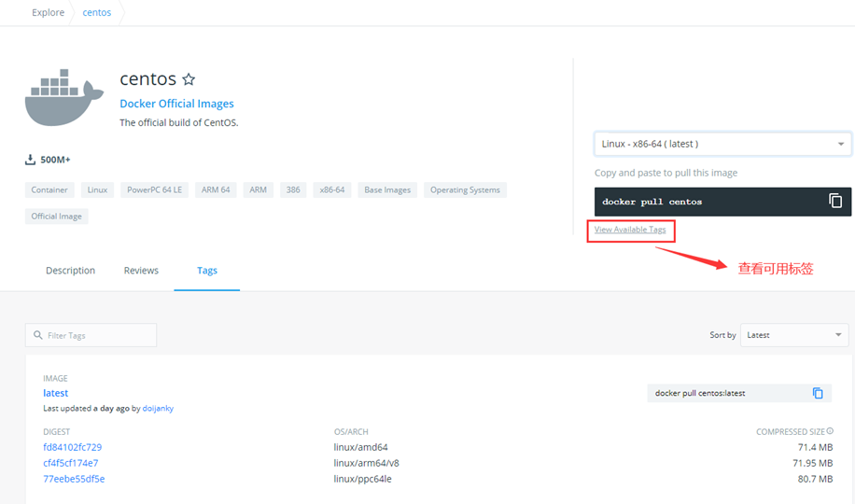Click the Base Images tag
Viewport: 855px width, 504px height.
(387, 189)
